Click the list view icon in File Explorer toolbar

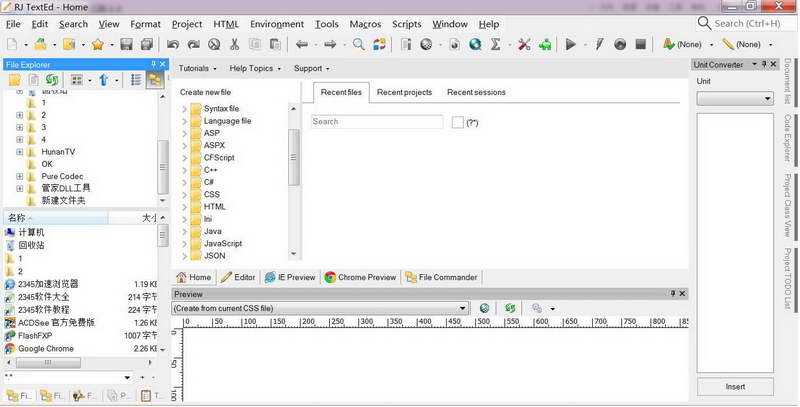coord(136,80)
